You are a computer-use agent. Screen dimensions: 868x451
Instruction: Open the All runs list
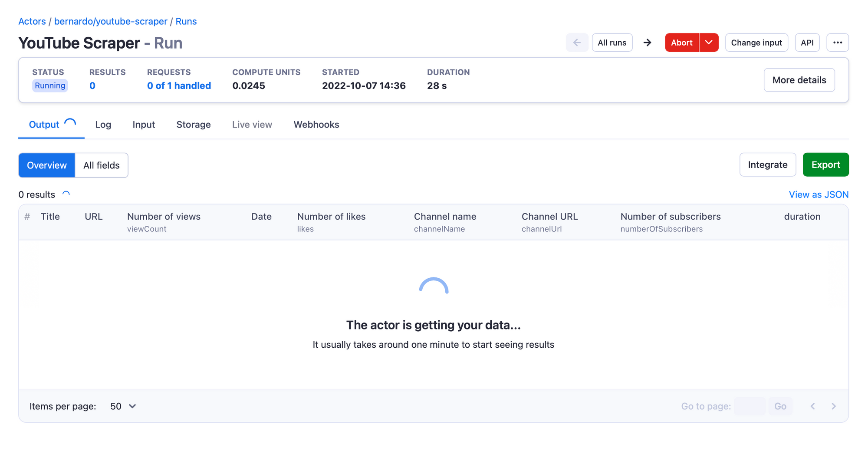(612, 43)
